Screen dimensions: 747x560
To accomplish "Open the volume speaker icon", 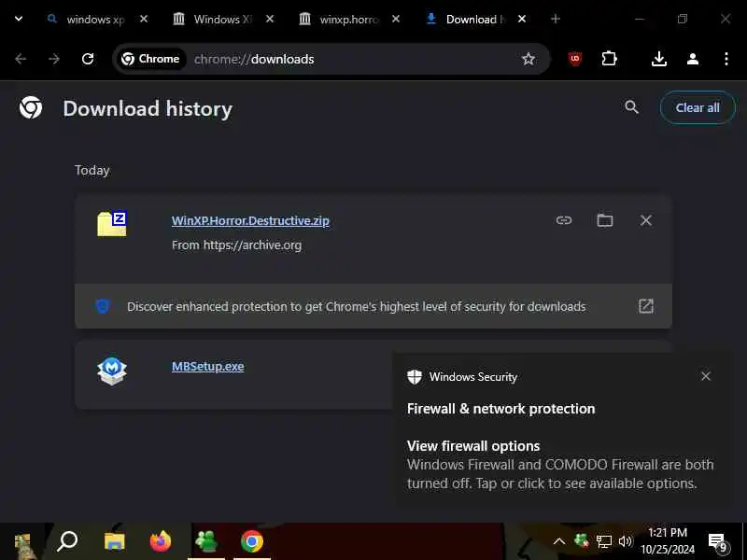I will click(x=625, y=541).
